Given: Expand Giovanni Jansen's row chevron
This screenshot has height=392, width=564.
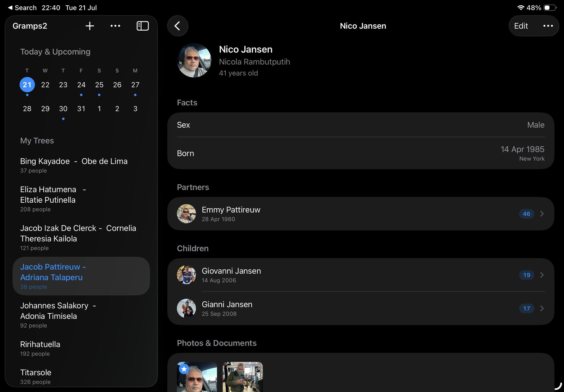Looking at the screenshot, I should [542, 275].
